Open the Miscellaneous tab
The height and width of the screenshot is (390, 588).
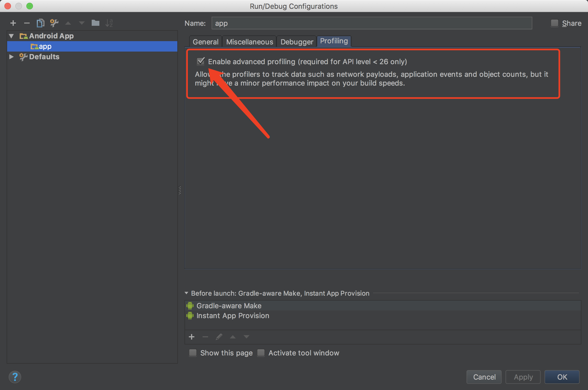pos(249,42)
